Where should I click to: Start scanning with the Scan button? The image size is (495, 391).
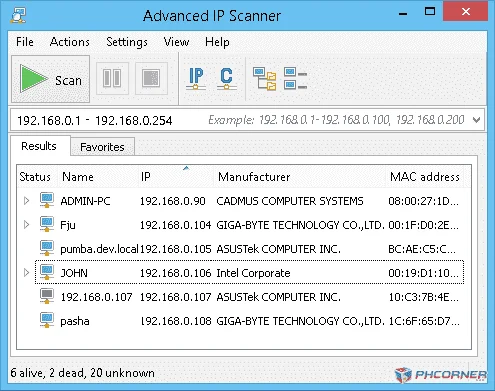[50, 79]
